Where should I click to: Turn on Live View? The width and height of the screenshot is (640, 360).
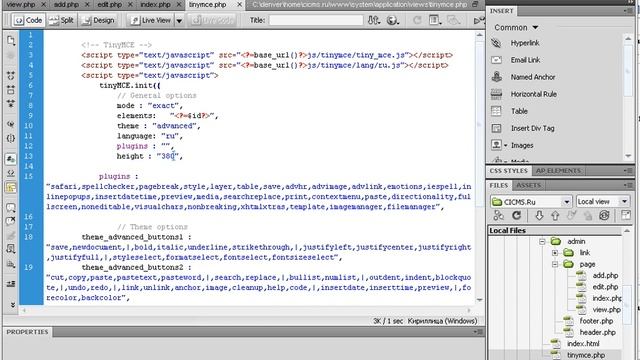tap(151, 20)
